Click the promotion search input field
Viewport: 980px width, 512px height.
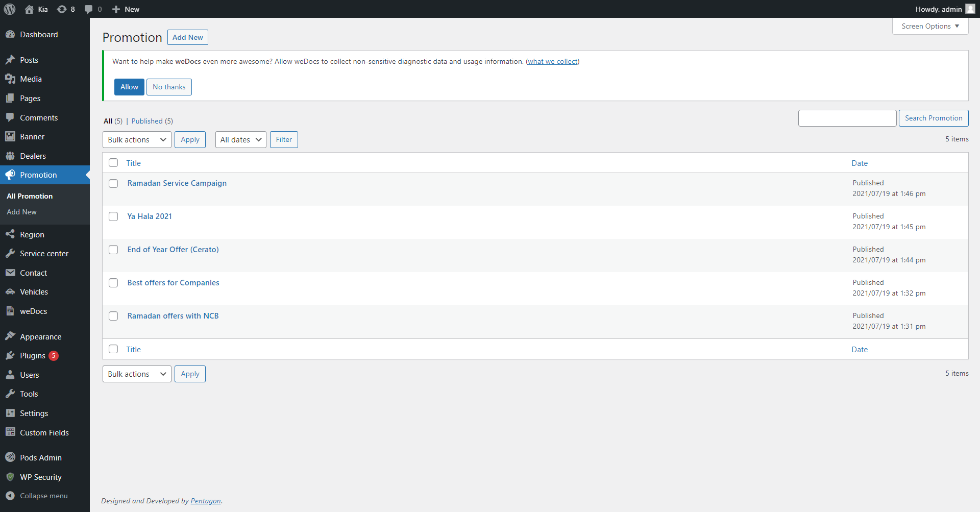coord(847,118)
